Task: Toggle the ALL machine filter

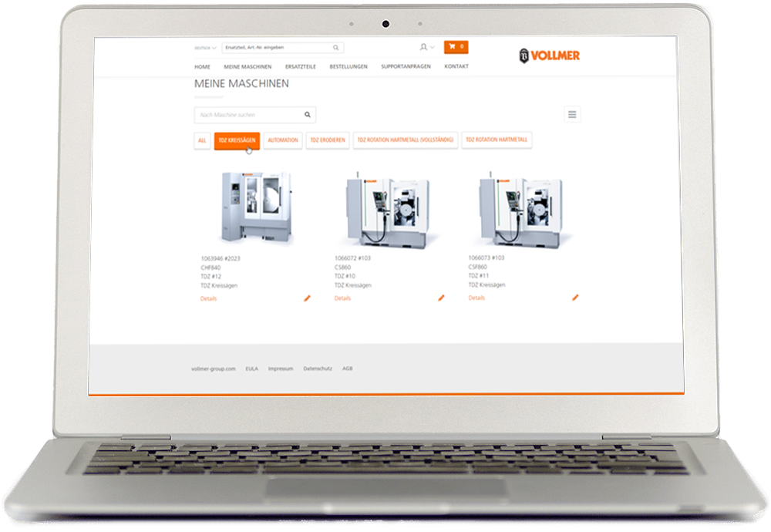Action: 202,140
